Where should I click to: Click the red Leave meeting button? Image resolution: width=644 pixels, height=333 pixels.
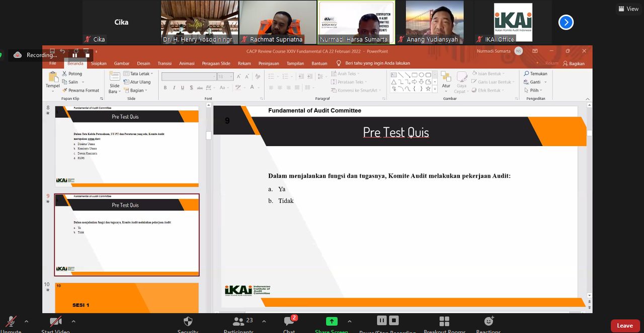(x=625, y=325)
